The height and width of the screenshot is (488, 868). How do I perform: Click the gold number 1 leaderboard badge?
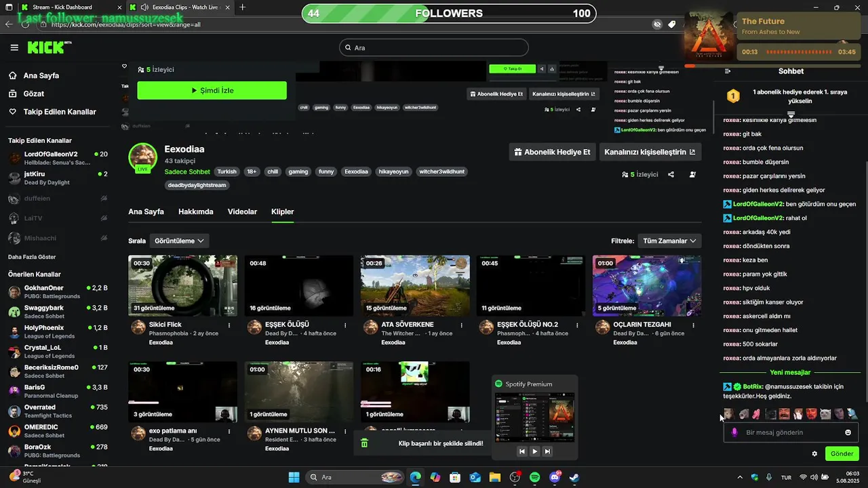pos(733,96)
